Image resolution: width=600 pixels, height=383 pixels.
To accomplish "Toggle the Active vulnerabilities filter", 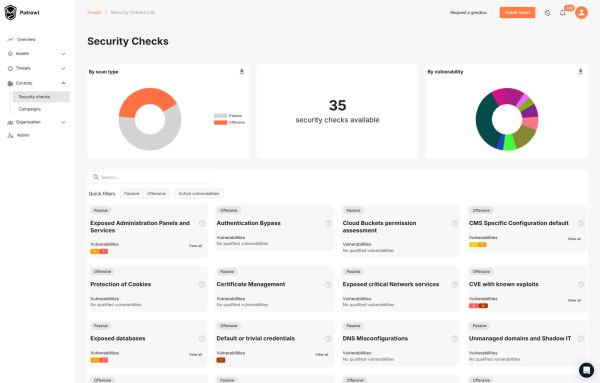I will tap(199, 194).
